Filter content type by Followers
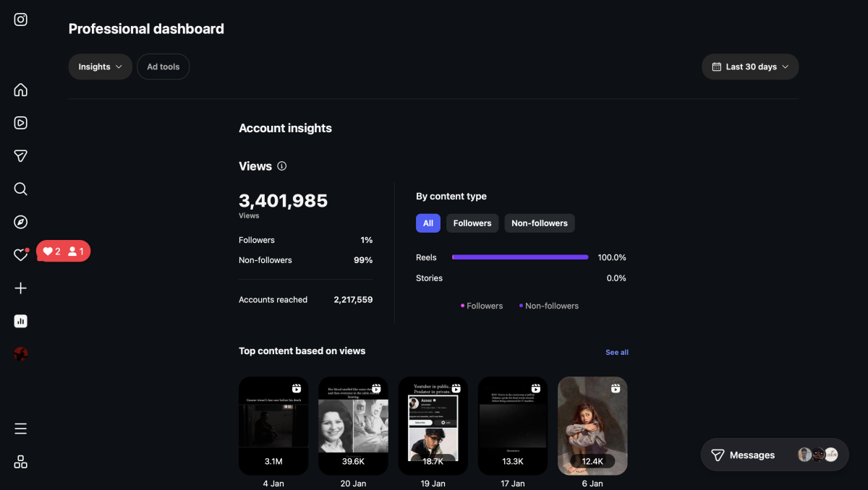The width and height of the screenshot is (868, 490). tap(472, 223)
